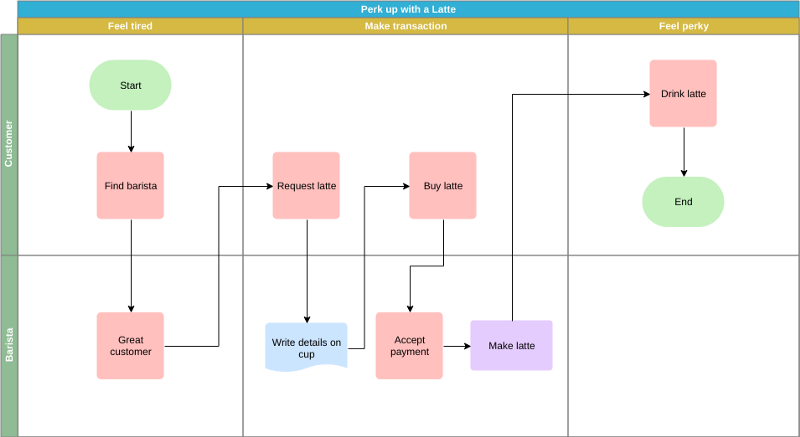The width and height of the screenshot is (800, 437).
Task: Click the empty Barista cell under Feel perky
Action: (x=683, y=345)
